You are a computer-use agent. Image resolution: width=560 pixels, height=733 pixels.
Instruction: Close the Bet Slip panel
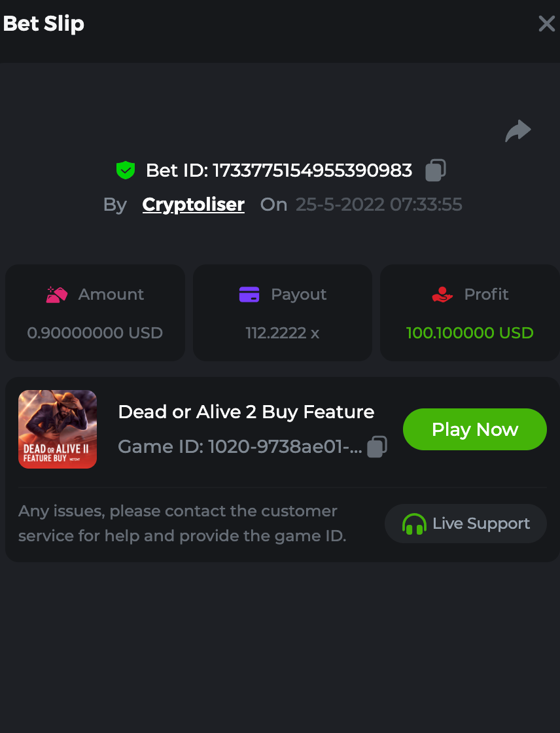[546, 24]
